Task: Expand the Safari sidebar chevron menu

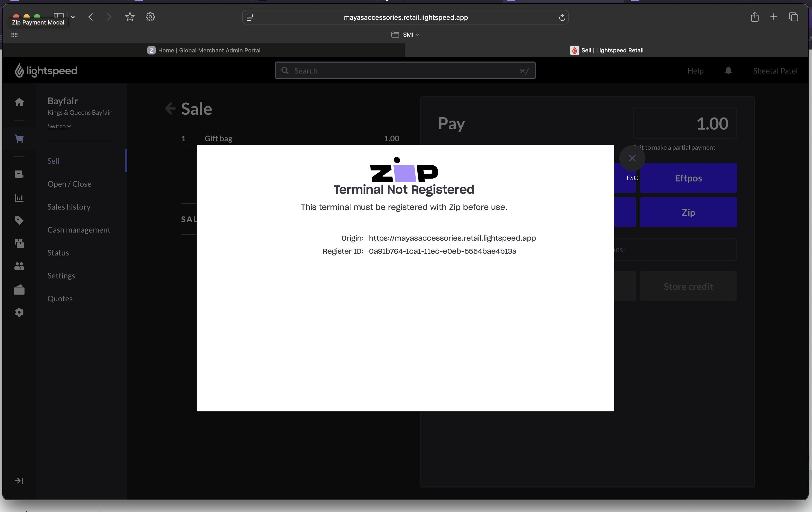Action: (x=73, y=17)
